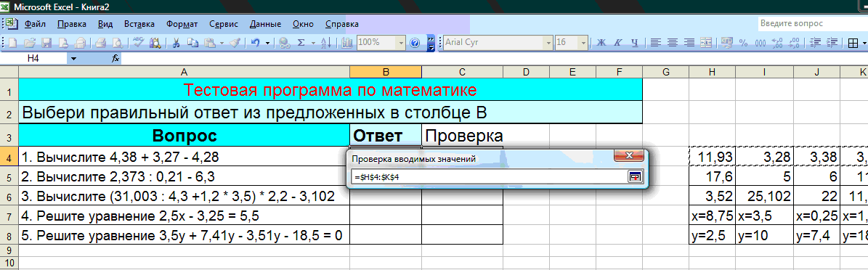868x270 pixels.
Task: Apply currency format icon
Action: [x=727, y=43]
